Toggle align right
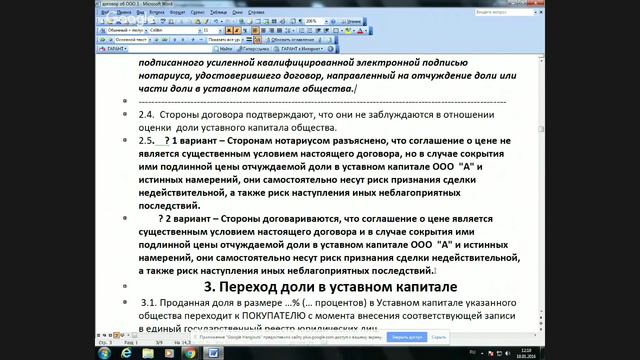The image size is (640, 360). pos(271,30)
